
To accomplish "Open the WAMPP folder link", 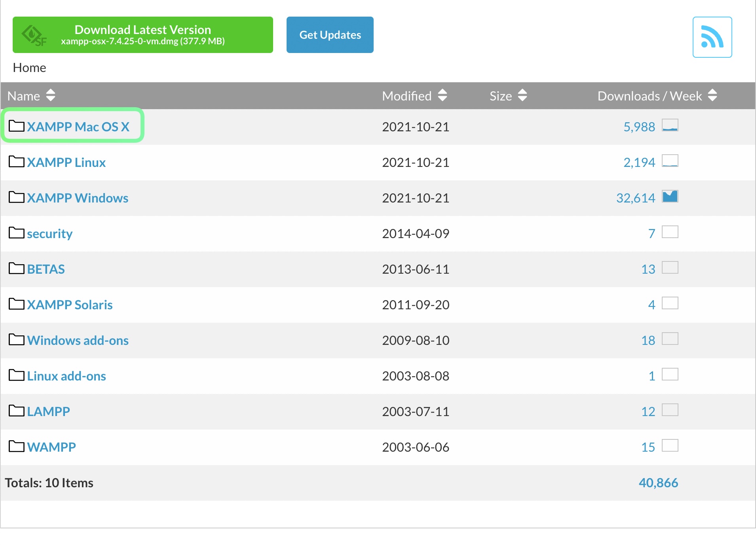I will tap(51, 447).
